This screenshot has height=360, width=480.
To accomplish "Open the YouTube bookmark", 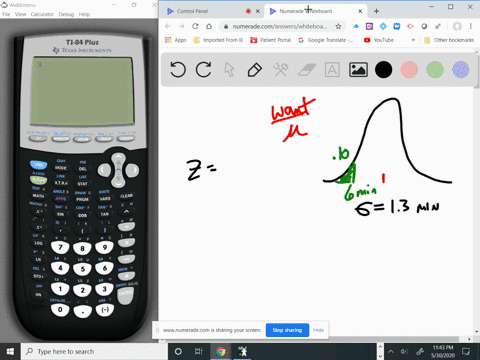I will click(379, 40).
